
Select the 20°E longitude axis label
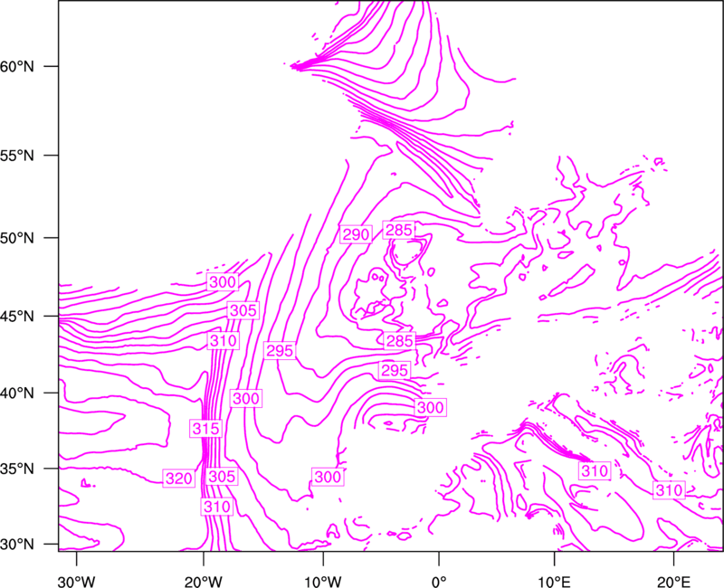[673, 581]
